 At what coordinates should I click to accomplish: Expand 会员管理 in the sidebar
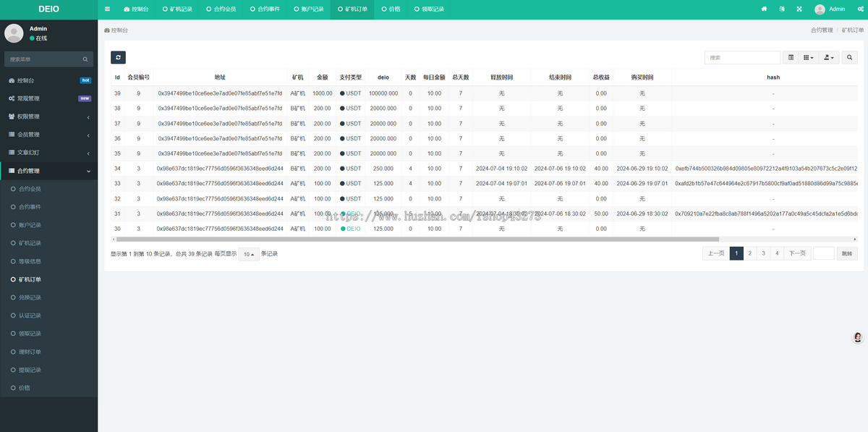[48, 135]
